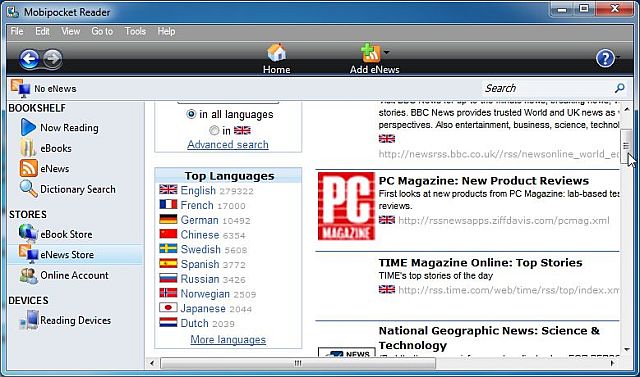Select the 'in all languages' radio button
This screenshot has width=640, height=377.
191,114
